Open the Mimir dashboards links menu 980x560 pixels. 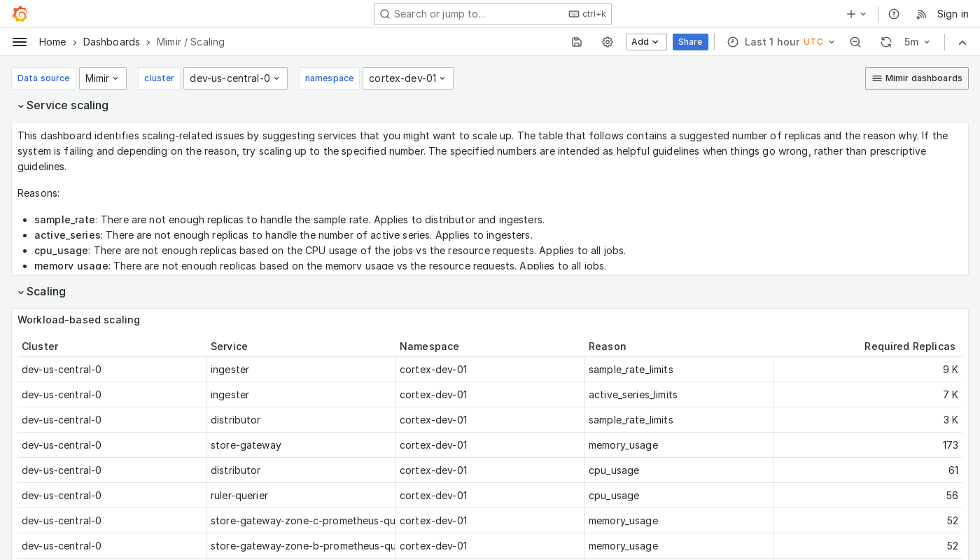point(917,78)
